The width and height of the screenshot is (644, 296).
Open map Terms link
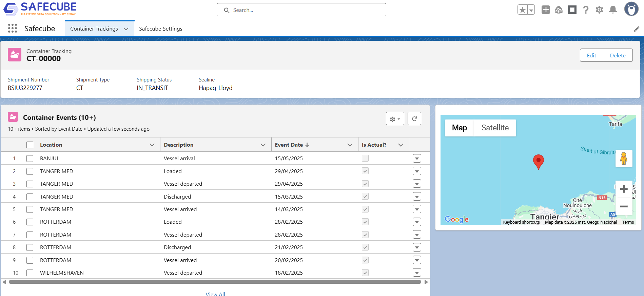tap(628, 222)
